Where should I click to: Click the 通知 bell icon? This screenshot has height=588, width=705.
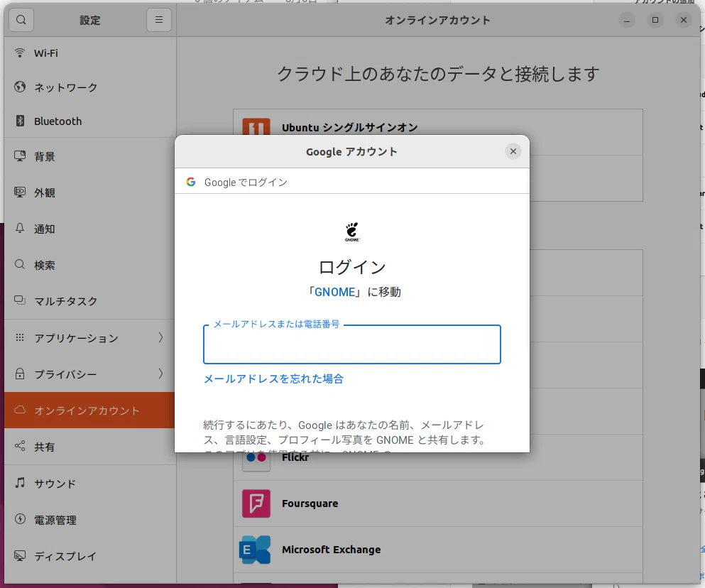point(20,229)
